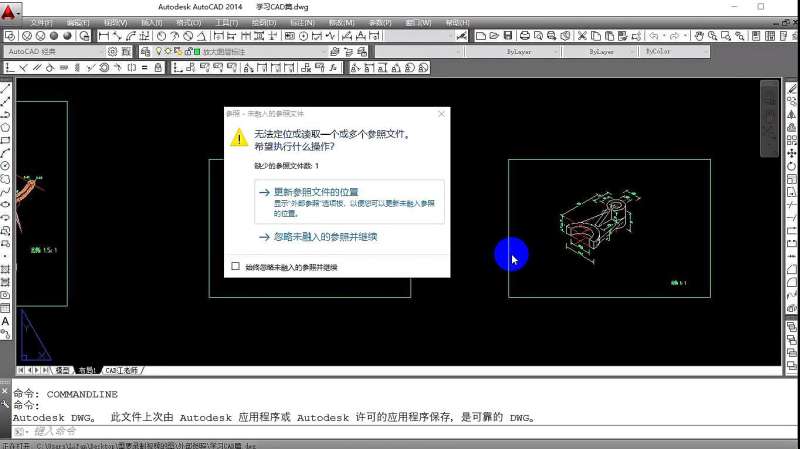The height and width of the screenshot is (449, 800).
Task: Select the Move tool in modify toolbar
Action: click(791, 153)
